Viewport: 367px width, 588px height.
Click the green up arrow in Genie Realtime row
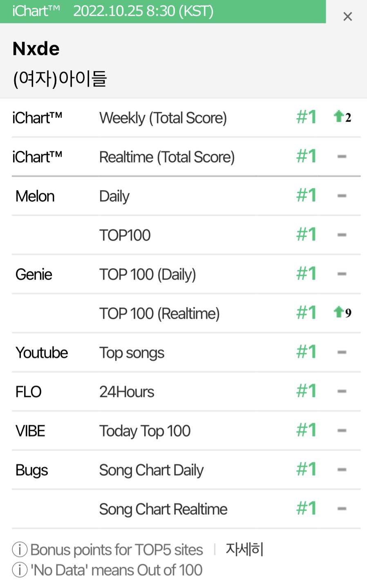point(338,312)
